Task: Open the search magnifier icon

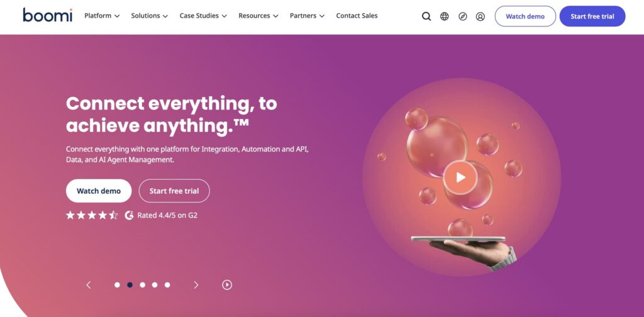Action: tap(426, 16)
